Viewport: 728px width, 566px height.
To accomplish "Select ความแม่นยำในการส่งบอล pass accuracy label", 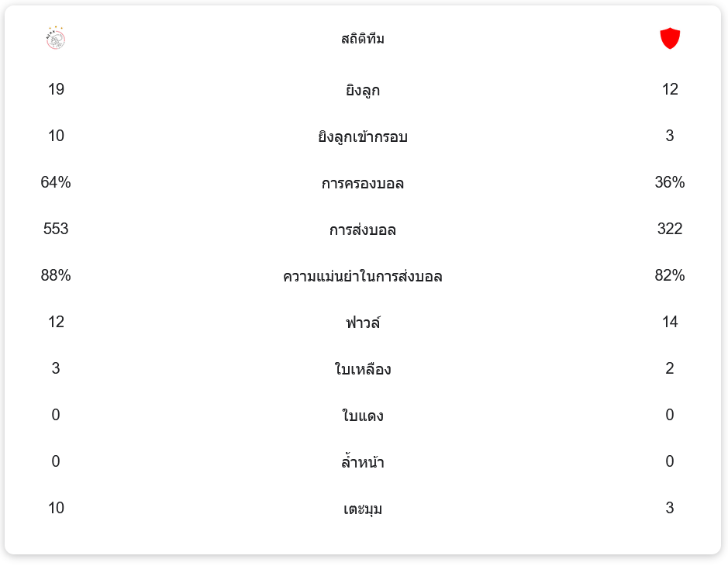I will point(363,276).
